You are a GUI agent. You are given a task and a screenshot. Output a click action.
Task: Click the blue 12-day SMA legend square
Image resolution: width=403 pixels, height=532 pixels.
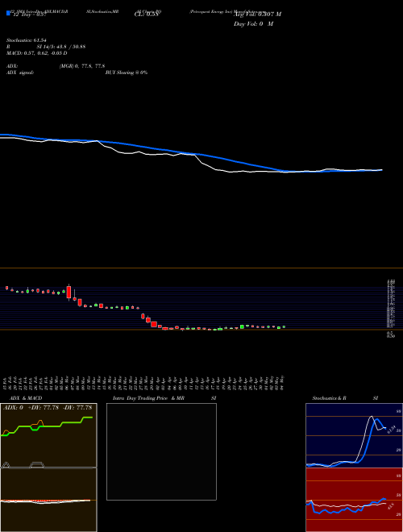coord(8,13)
